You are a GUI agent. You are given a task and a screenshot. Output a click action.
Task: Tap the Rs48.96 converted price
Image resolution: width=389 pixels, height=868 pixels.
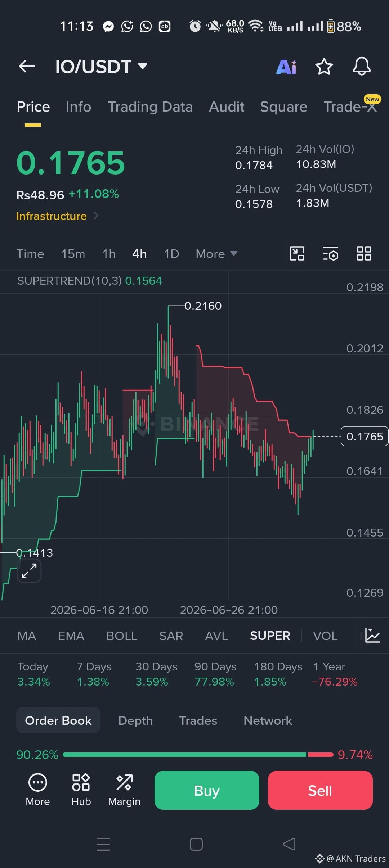tap(40, 195)
